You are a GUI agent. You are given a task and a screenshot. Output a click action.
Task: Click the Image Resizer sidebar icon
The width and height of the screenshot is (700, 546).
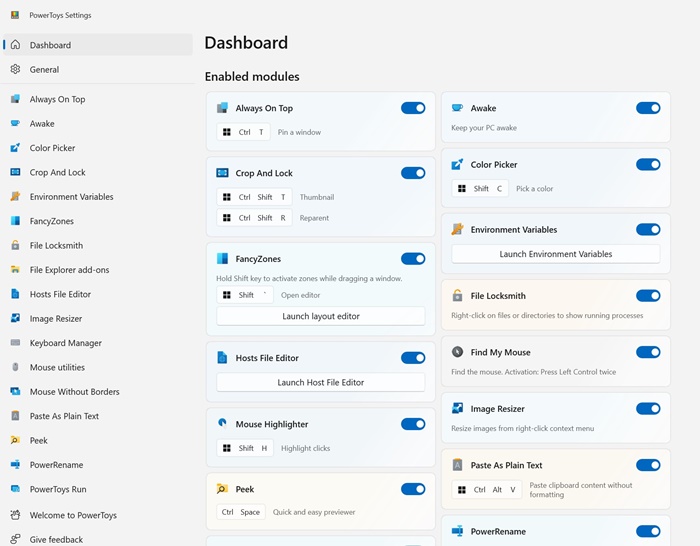tap(15, 318)
